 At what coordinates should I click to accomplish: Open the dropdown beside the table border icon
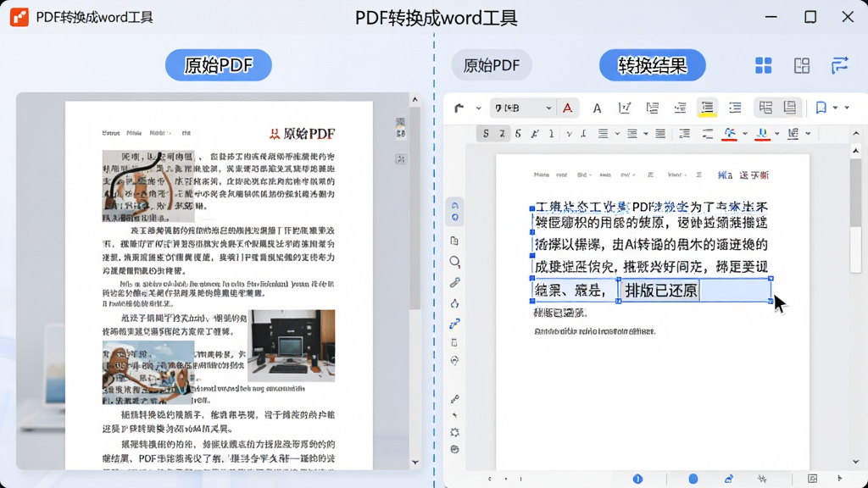808,133
